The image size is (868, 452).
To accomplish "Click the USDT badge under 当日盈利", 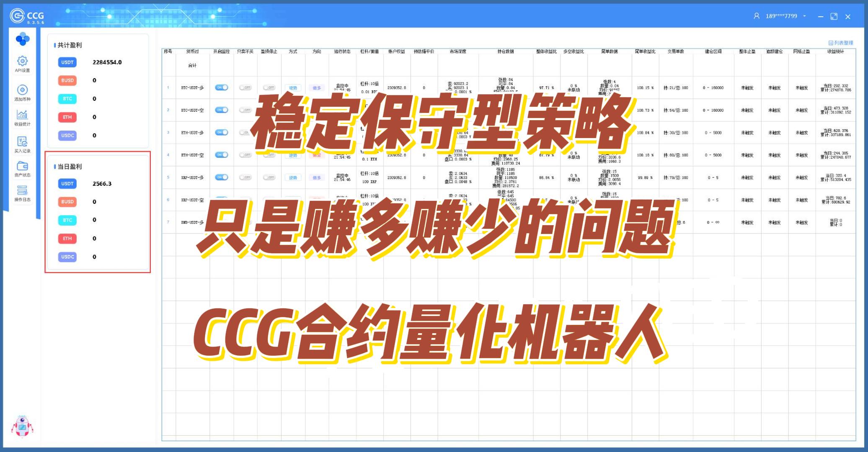I will click(x=67, y=183).
